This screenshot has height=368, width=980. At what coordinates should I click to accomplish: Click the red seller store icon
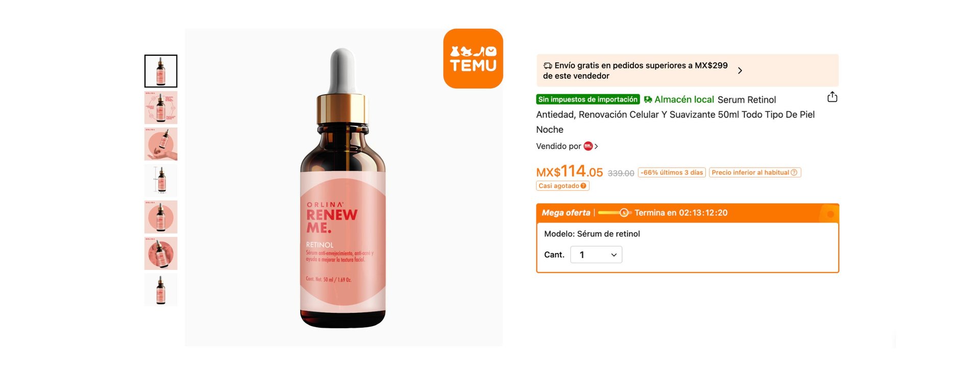[x=588, y=146]
